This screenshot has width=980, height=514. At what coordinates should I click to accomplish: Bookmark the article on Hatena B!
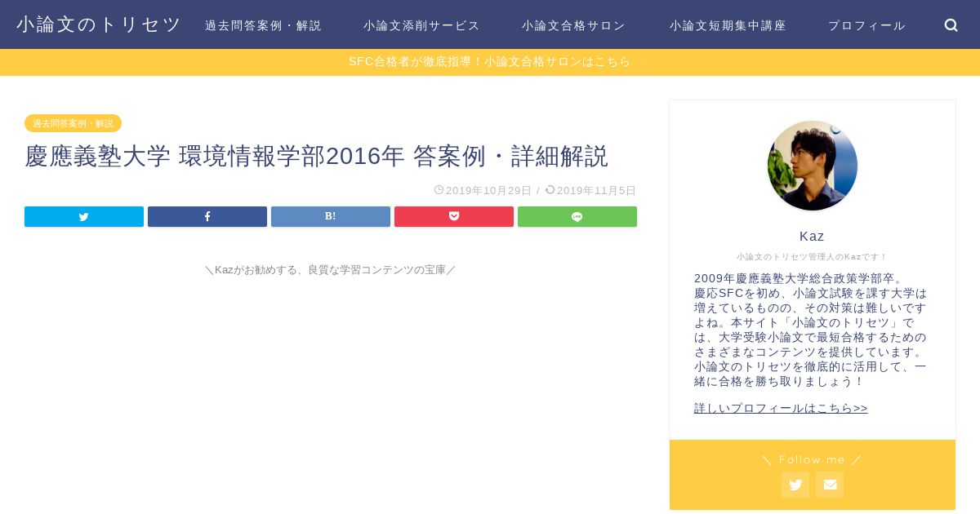331,216
